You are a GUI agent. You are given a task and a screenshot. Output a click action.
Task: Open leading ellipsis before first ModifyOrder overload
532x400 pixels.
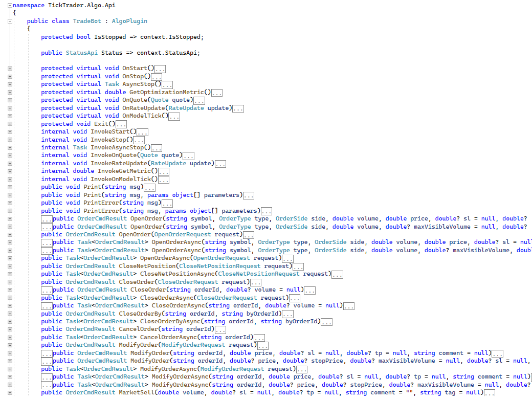pyautogui.click(x=47, y=354)
